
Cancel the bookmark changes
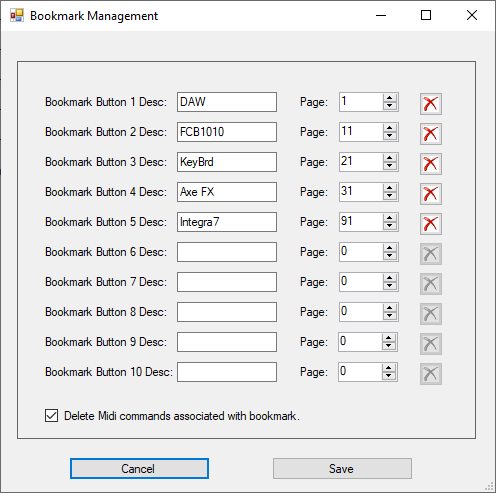pos(139,468)
